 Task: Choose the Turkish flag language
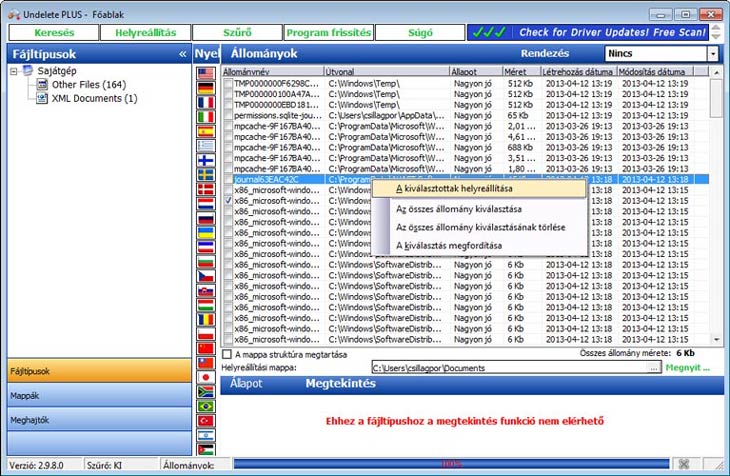pyautogui.click(x=206, y=421)
